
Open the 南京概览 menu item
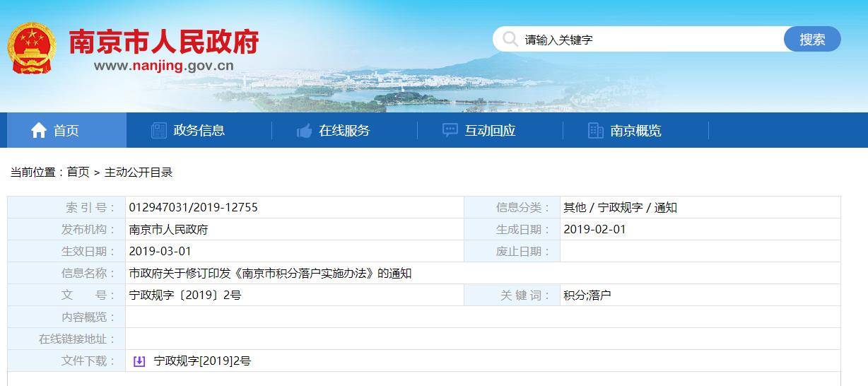(x=635, y=130)
